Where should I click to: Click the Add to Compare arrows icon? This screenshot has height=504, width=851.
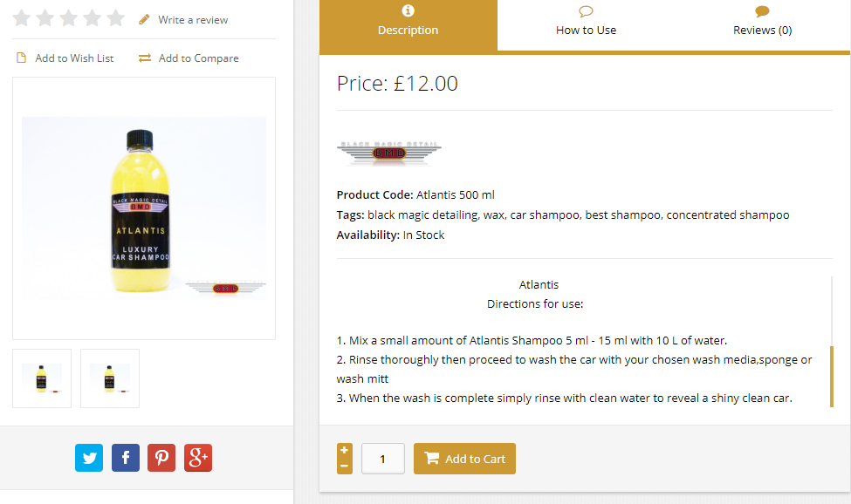(144, 58)
